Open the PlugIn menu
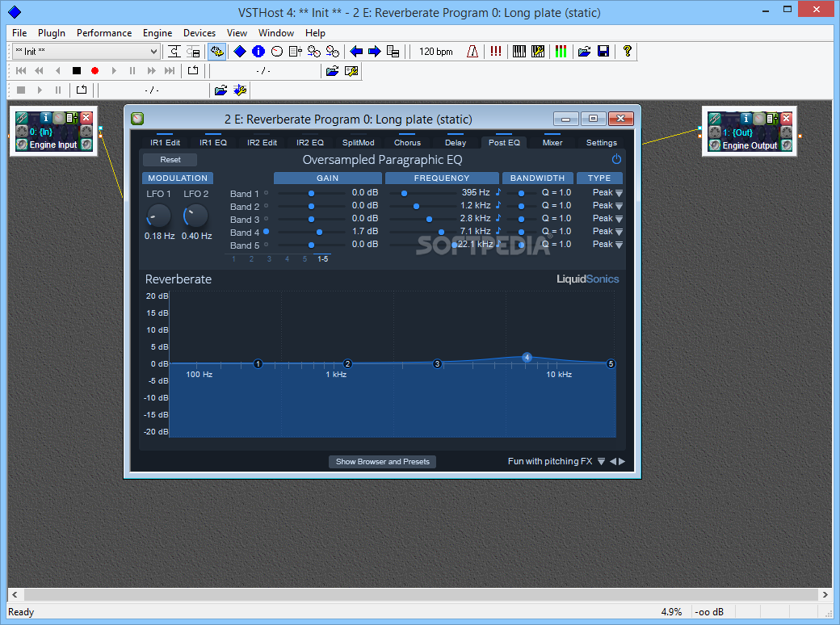Image resolution: width=840 pixels, height=625 pixels. point(52,32)
